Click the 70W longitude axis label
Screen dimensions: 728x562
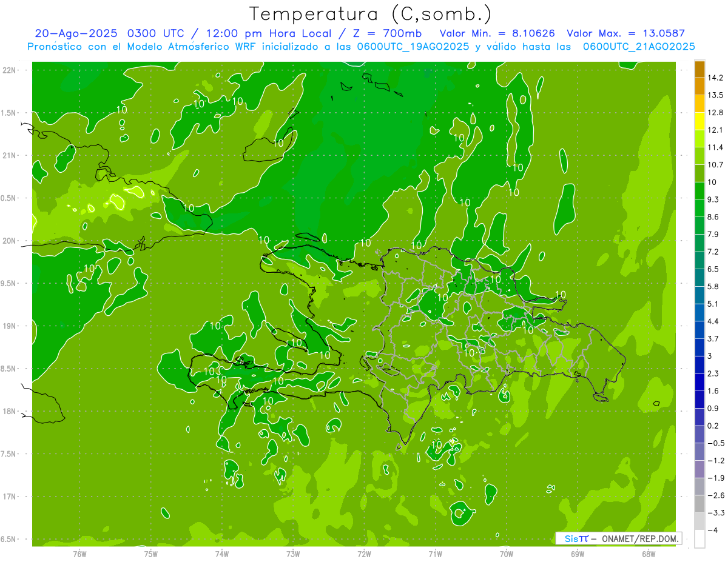(506, 554)
